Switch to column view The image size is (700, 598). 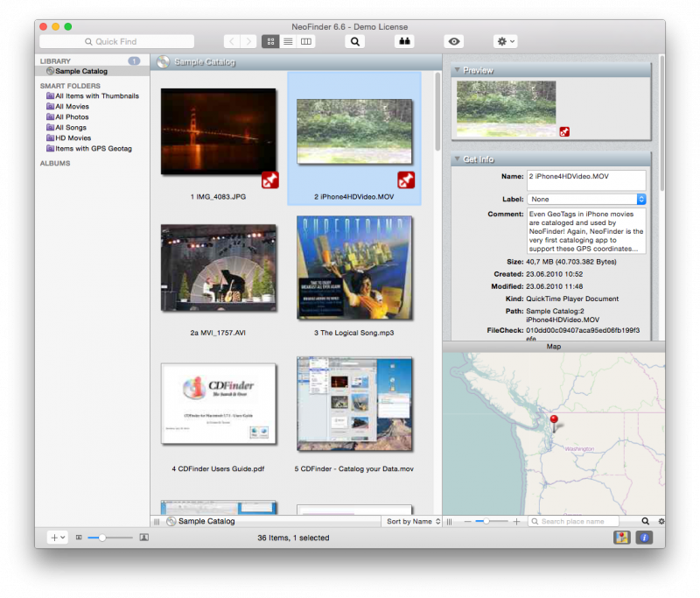click(305, 41)
